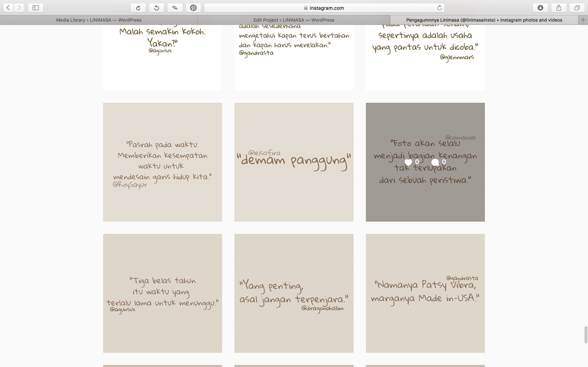The image size is (588, 367).
Task: Open the "Yang penting, asal jangan terpenjara" post
Action: pos(294,293)
